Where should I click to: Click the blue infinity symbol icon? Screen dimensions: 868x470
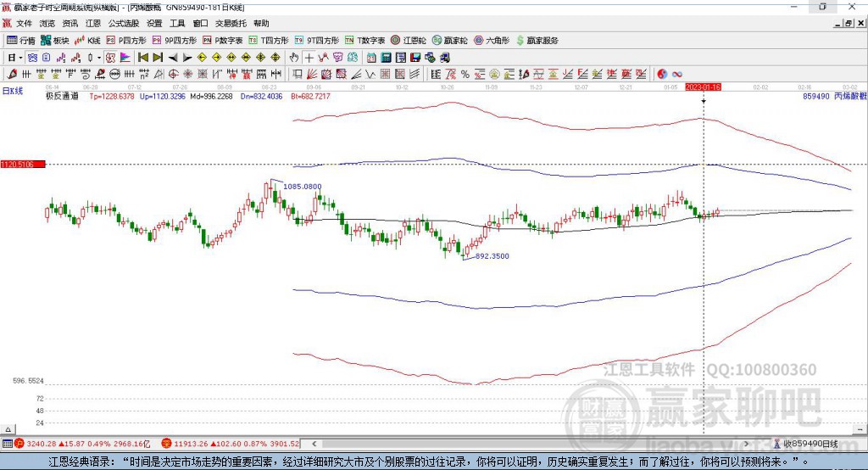(x=677, y=75)
